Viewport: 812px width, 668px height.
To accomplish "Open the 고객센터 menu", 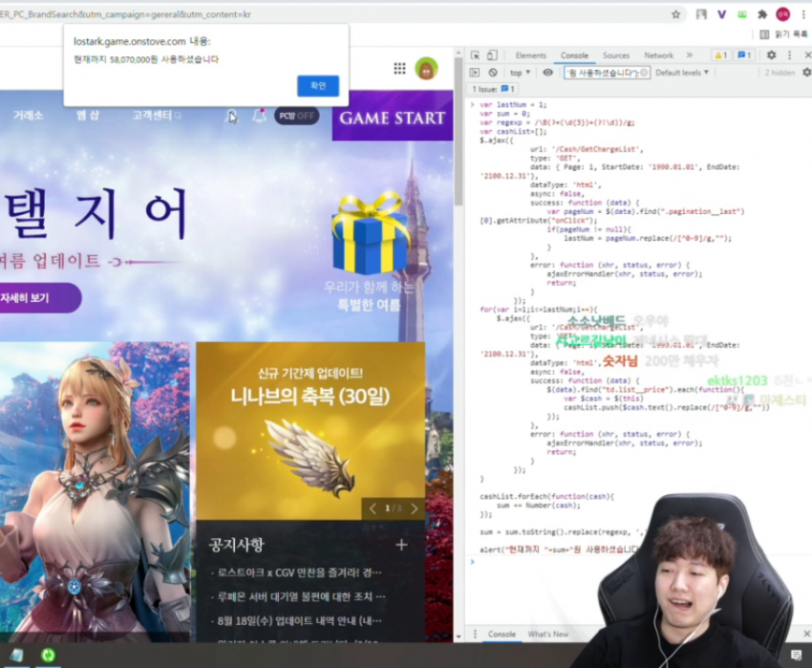I will (157, 115).
